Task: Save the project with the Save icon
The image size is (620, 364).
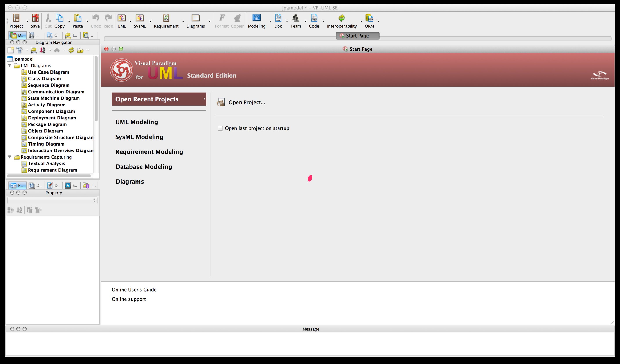Action: click(35, 18)
